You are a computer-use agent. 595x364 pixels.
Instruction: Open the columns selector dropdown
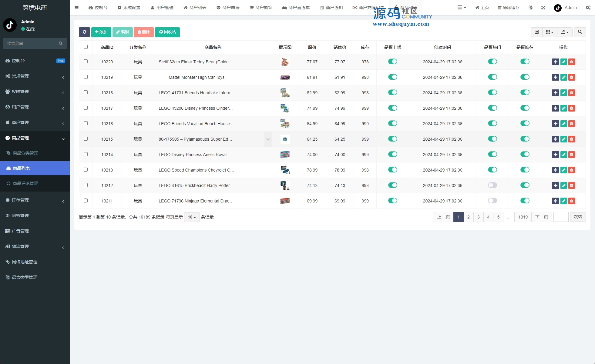click(550, 32)
